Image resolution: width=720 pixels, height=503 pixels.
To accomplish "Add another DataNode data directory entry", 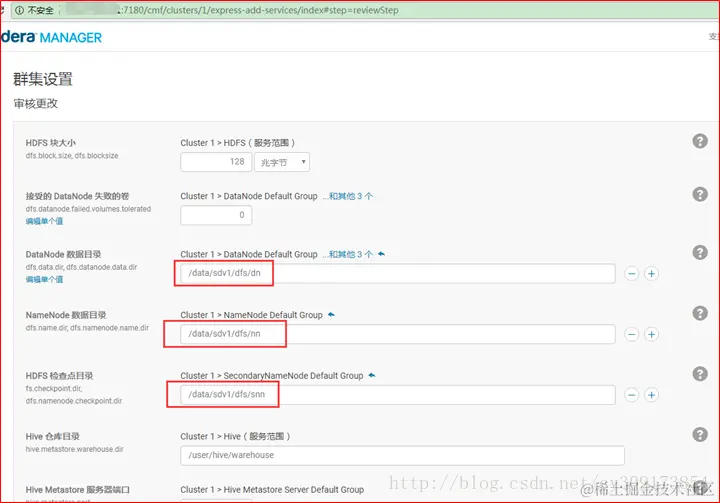I will tap(651, 274).
